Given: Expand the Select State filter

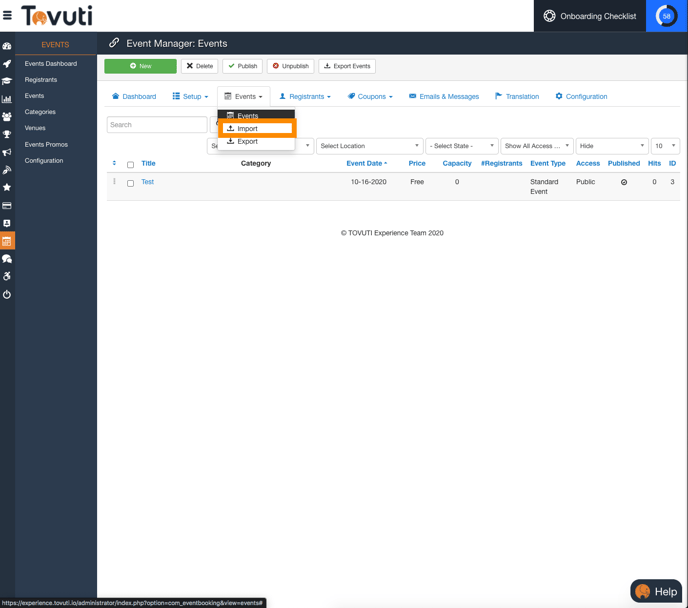Looking at the screenshot, I should pyautogui.click(x=461, y=146).
